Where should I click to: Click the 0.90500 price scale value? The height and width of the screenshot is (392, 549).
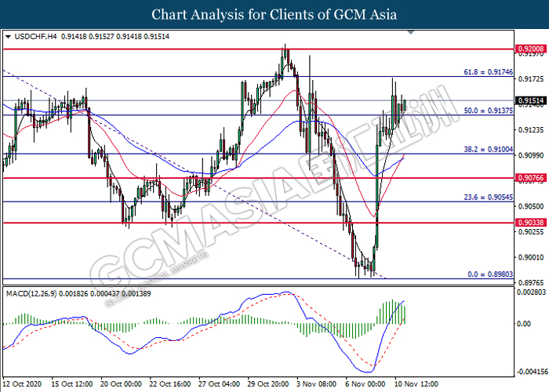(x=531, y=206)
